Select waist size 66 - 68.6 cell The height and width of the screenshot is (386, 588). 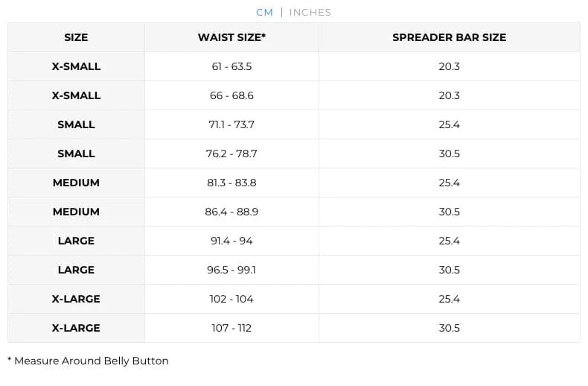231,95
